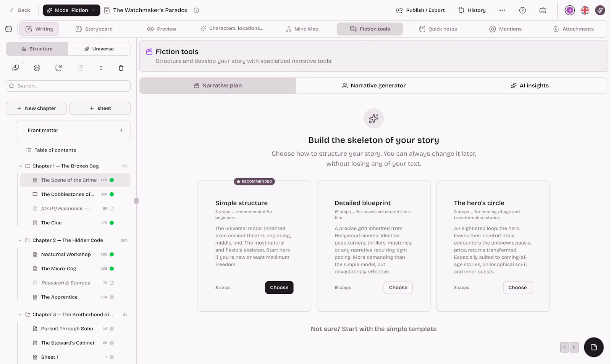Open Characters, locations... tab
The width and height of the screenshot is (611, 364).
pos(232,29)
